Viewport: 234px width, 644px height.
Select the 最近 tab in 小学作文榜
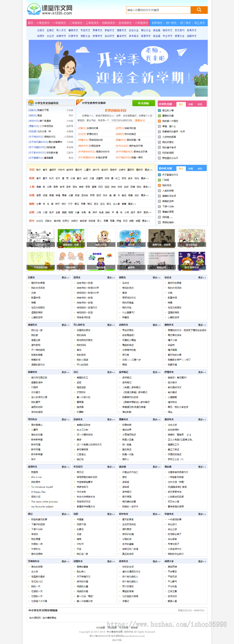point(181,104)
